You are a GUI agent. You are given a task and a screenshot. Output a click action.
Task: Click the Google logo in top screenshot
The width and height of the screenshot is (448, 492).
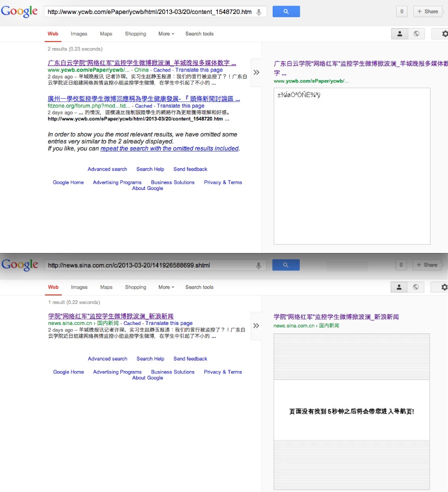[x=19, y=11]
